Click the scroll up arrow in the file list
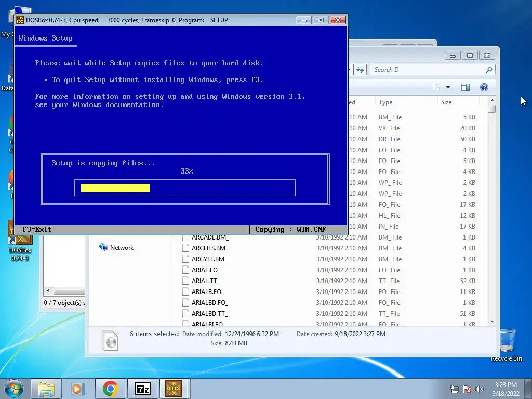 492,101
